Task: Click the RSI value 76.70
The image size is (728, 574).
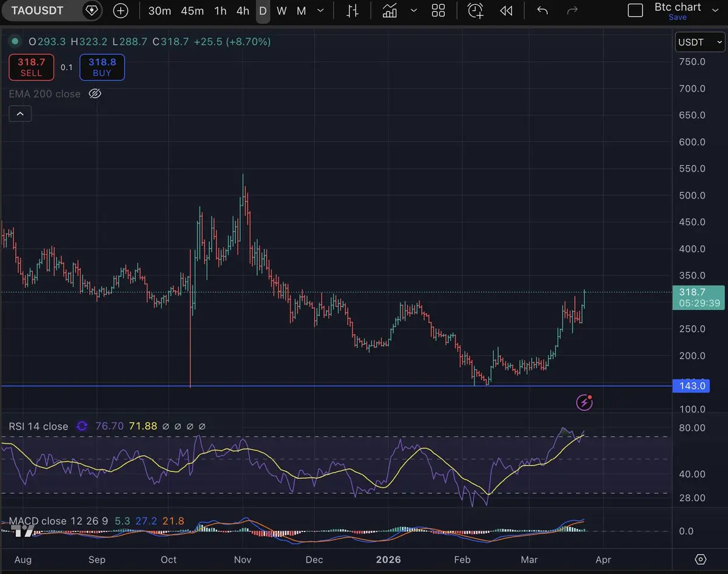Action: click(x=109, y=427)
